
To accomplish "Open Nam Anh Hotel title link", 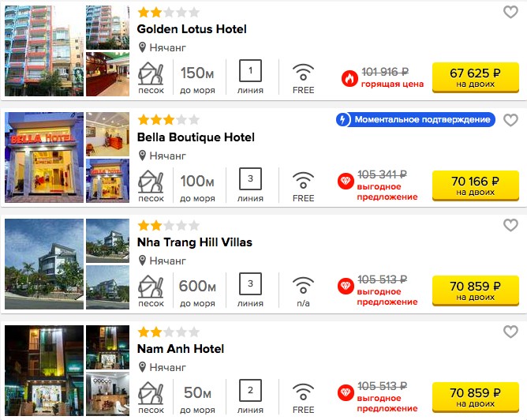I will click(181, 349).
